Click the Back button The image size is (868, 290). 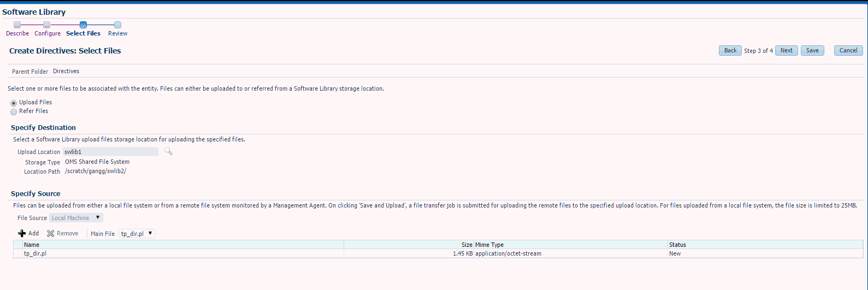730,50
